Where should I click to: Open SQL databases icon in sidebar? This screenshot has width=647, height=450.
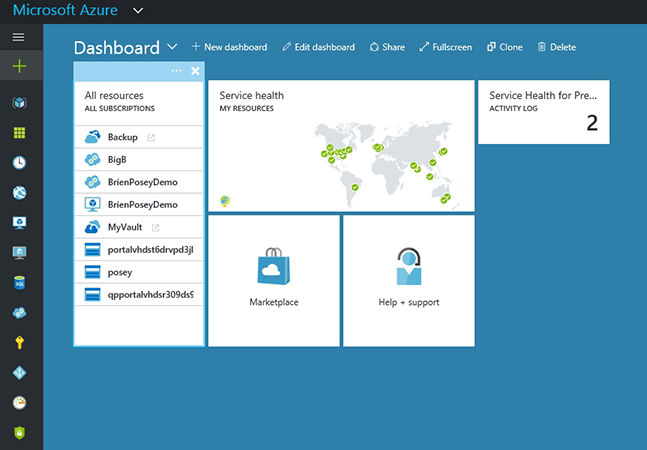(x=19, y=283)
